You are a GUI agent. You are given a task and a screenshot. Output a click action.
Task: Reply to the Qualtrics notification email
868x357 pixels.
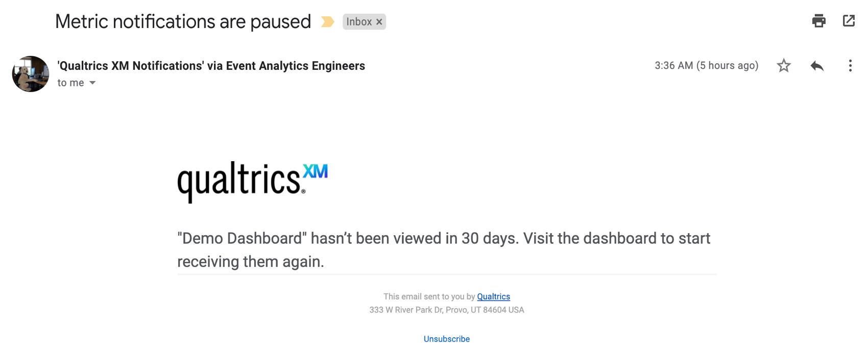click(817, 66)
